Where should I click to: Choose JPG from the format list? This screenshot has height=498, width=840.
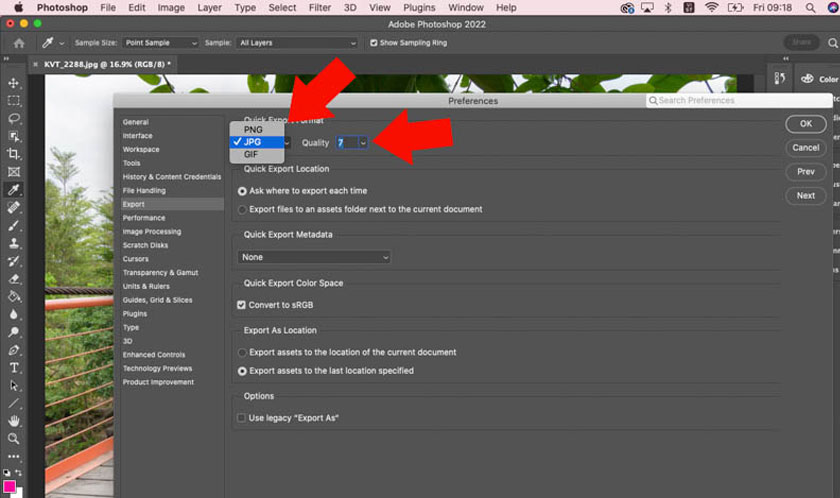(x=257, y=142)
